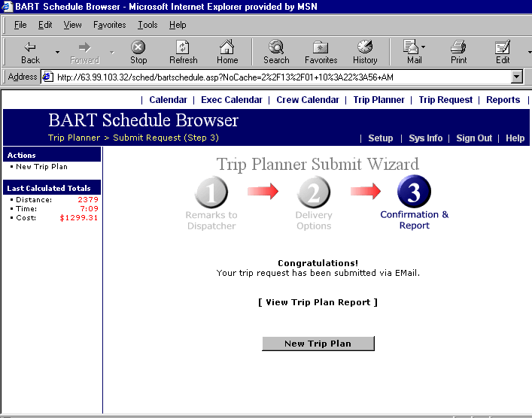Open the Sys Info link
The image size is (532, 418).
click(425, 138)
